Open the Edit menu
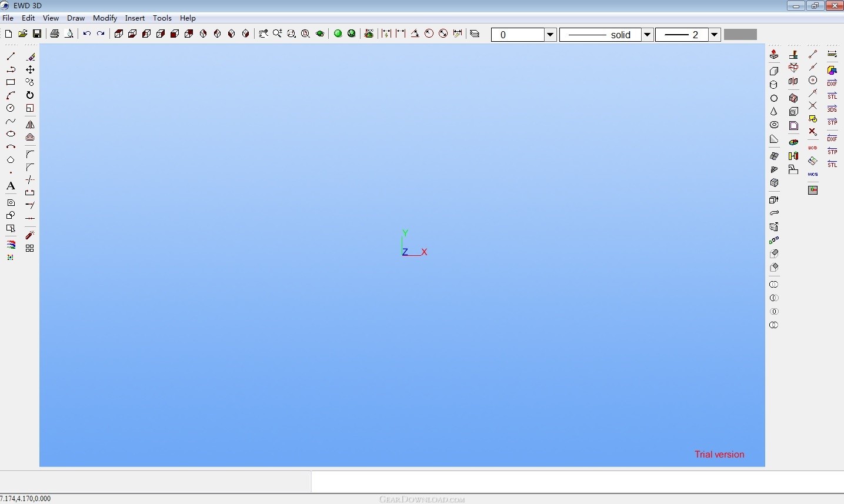This screenshot has height=504, width=844. tap(28, 18)
